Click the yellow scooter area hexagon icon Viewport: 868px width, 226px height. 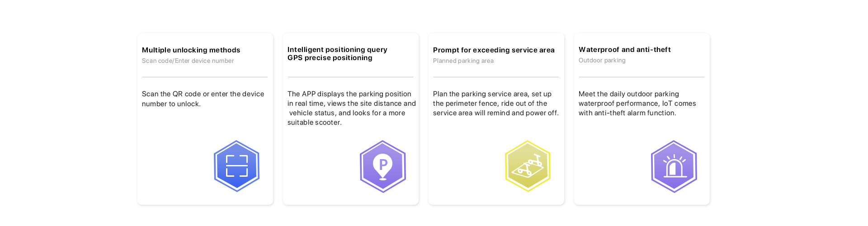point(528,166)
